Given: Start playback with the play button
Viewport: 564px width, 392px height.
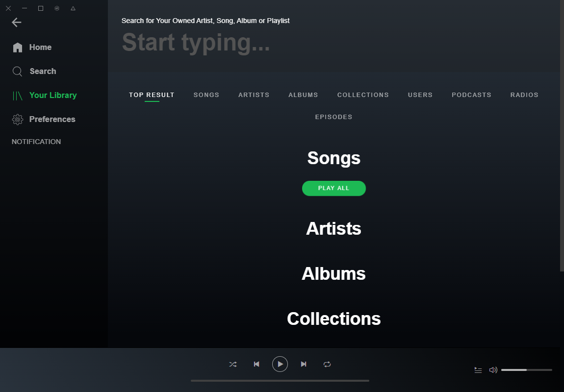Looking at the screenshot, I should (280, 364).
